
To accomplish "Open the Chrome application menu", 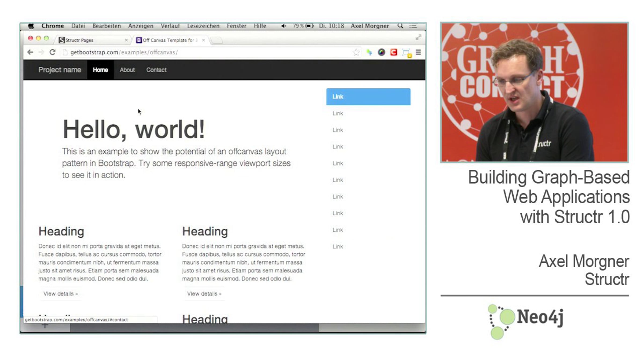I will (53, 26).
